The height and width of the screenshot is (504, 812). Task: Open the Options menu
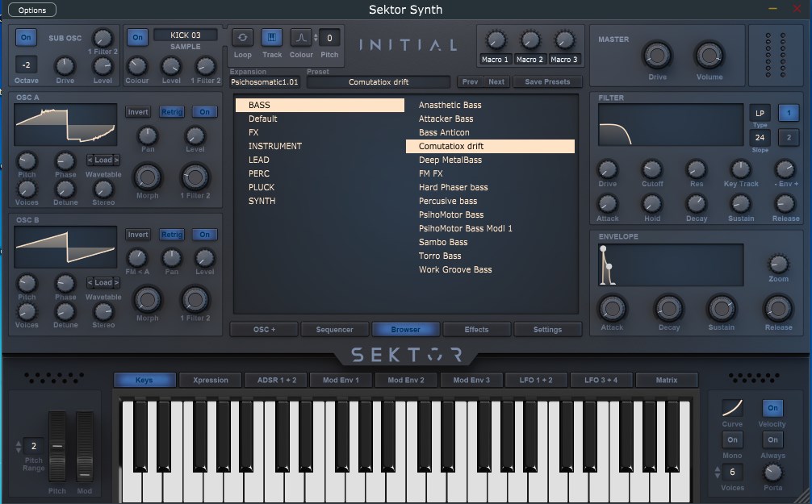(32, 10)
